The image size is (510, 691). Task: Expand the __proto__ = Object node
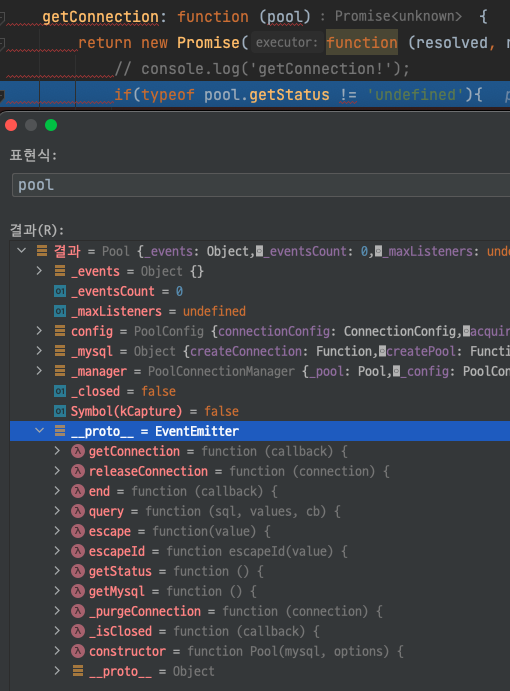[57, 671]
